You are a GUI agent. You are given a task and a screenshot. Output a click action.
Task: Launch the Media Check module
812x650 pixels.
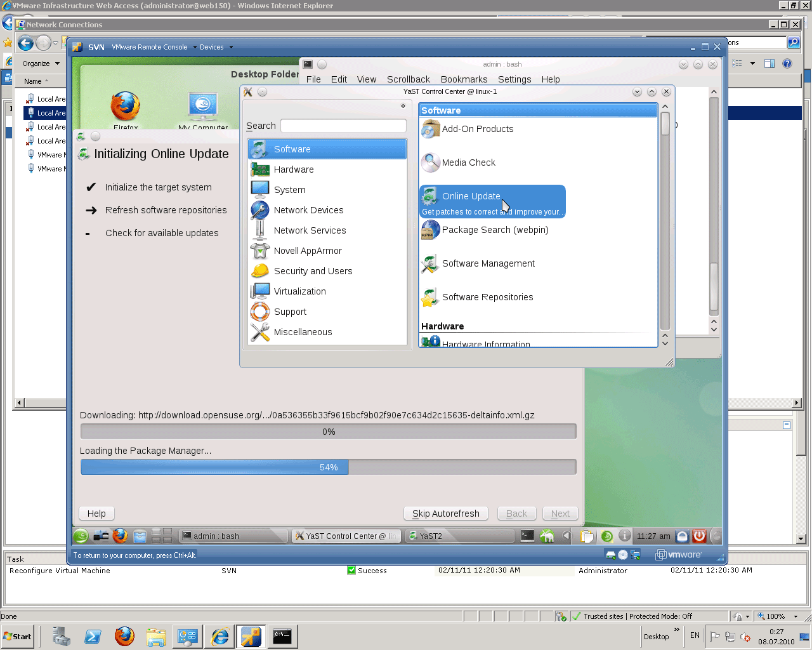(459, 162)
